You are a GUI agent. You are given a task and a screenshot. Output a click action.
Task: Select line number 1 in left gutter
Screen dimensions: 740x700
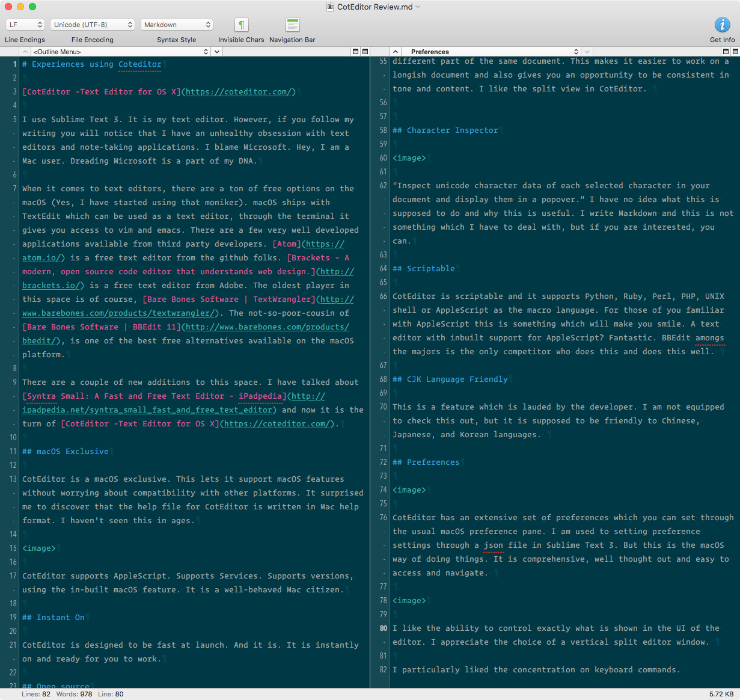(14, 64)
